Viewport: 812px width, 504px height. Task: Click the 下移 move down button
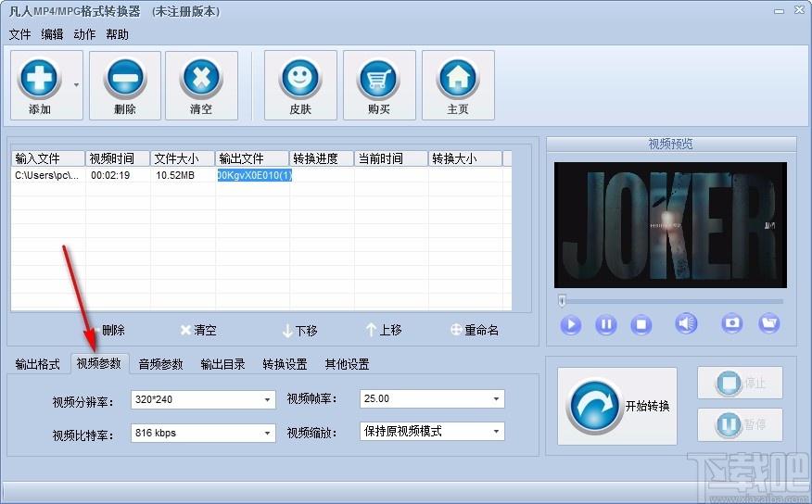point(299,331)
